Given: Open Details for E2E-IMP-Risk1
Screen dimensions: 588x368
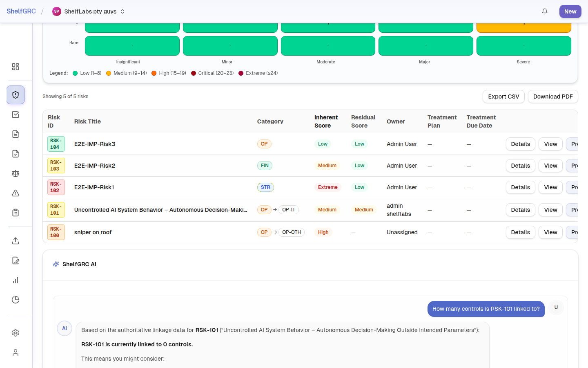Looking at the screenshot, I should pos(521,187).
